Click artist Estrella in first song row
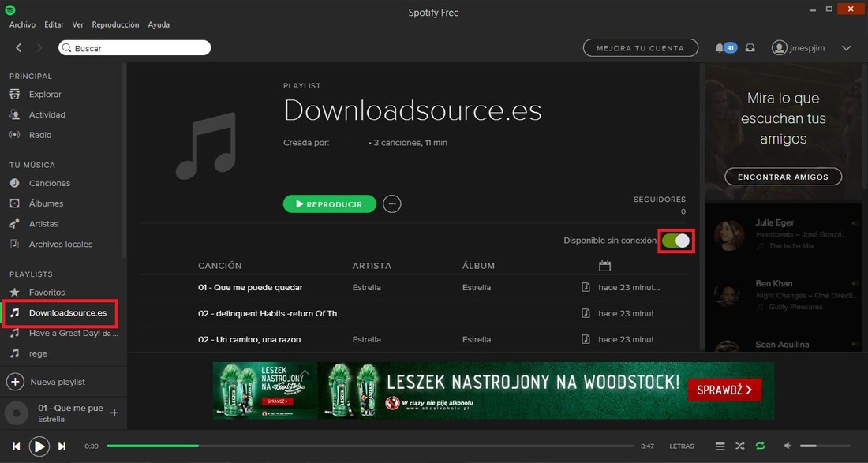Image resolution: width=868 pixels, height=463 pixels. click(366, 288)
